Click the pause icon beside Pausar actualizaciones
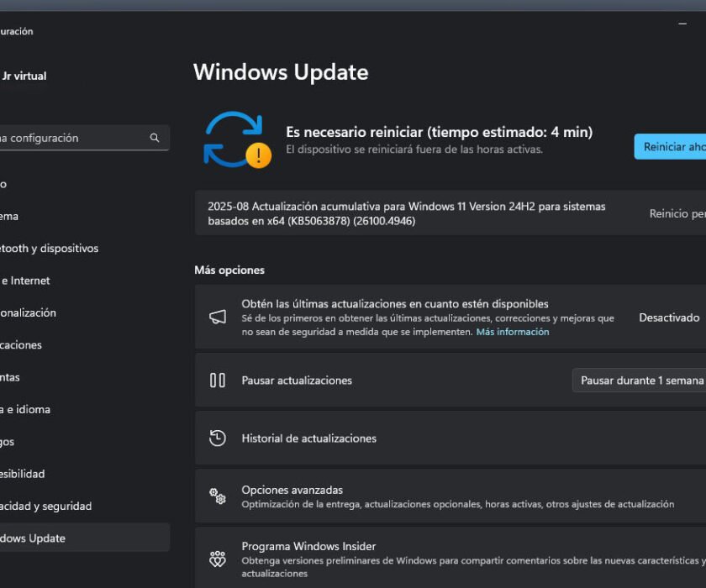 218,381
